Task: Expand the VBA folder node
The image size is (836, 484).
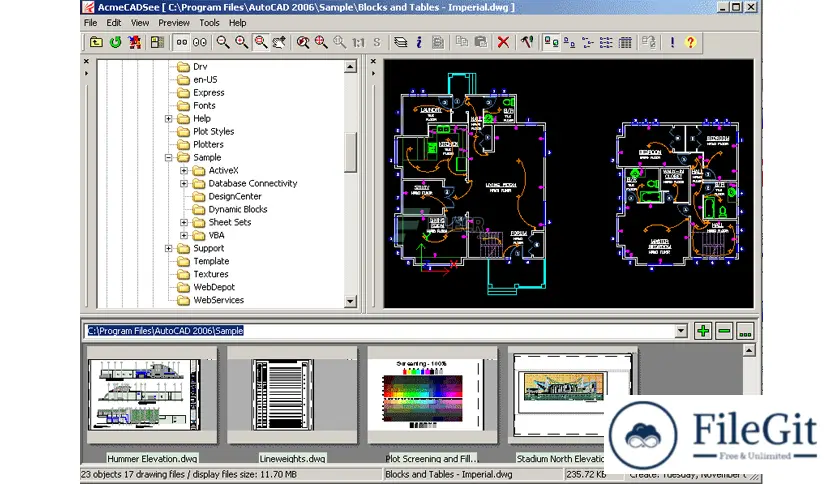Action: [184, 235]
